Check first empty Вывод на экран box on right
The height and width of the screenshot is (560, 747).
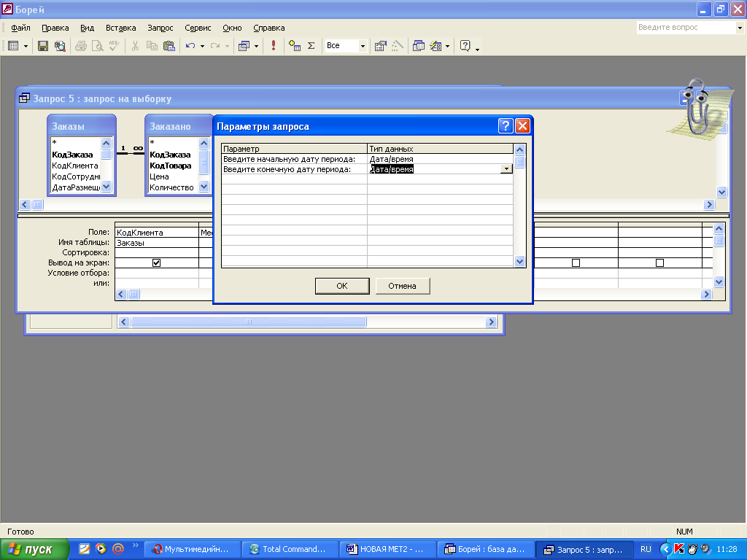coord(576,262)
